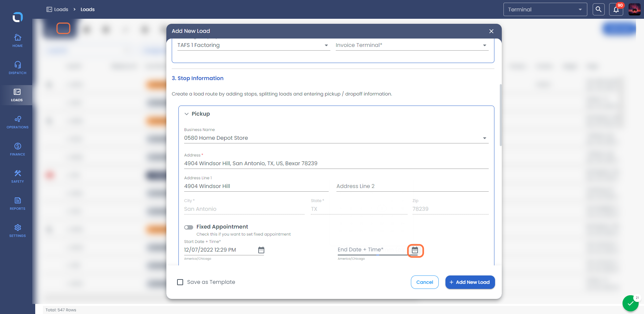Click the app logo at top left
Image resolution: width=644 pixels, height=314 pixels.
coord(17,17)
